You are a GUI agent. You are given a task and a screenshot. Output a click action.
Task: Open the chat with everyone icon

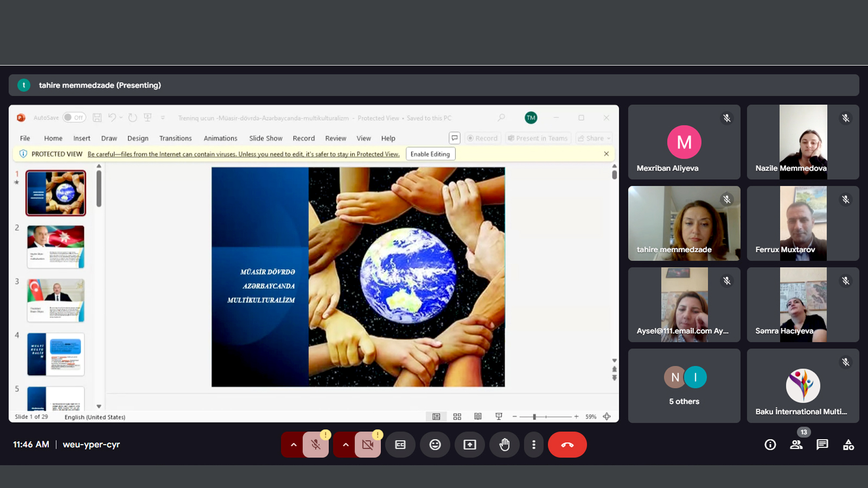pos(822,445)
